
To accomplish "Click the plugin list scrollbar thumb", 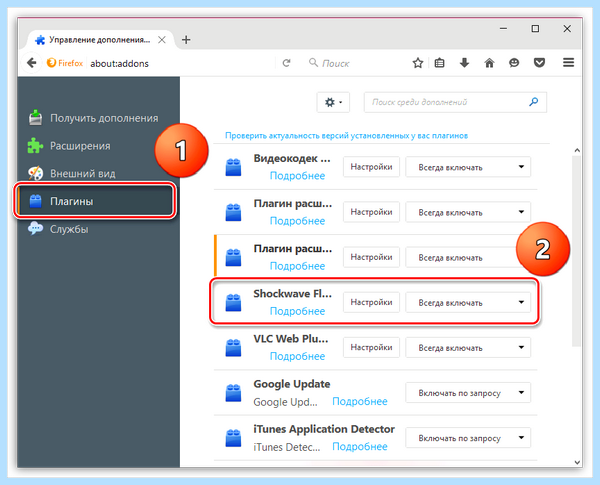I will (x=577, y=251).
